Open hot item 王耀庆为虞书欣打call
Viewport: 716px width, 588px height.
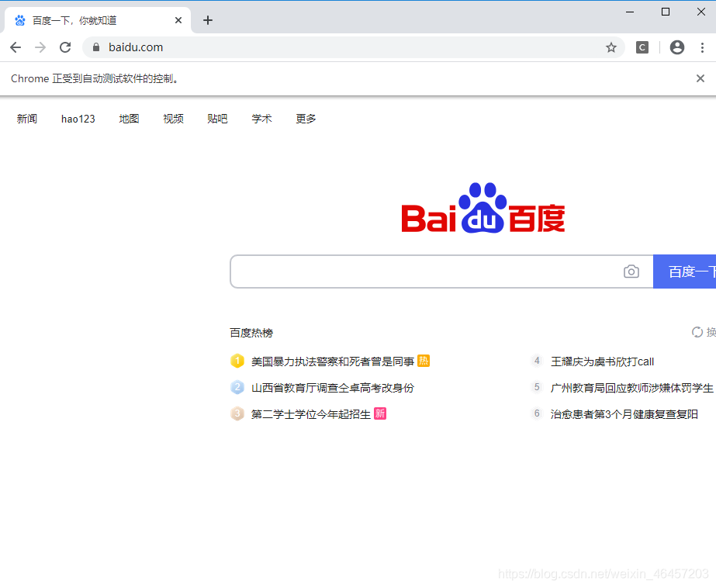click(x=602, y=361)
